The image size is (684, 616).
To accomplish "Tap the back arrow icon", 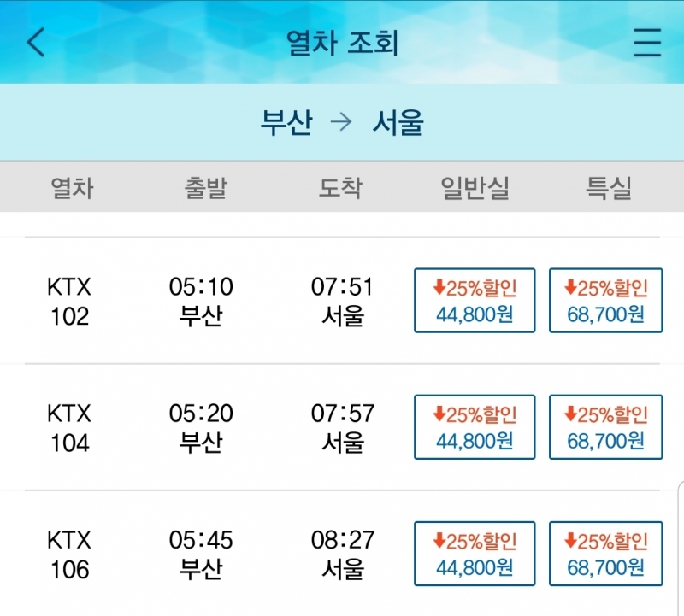I will [x=36, y=42].
